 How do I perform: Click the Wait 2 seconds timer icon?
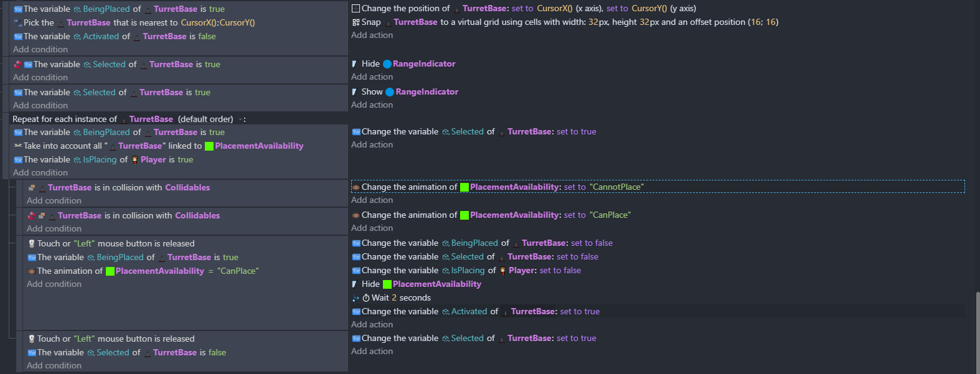366,298
